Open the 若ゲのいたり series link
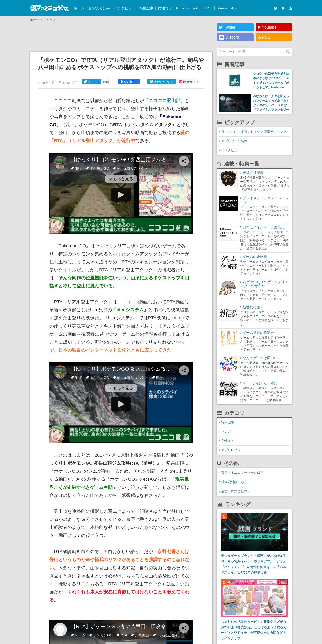 (x=264, y=284)
